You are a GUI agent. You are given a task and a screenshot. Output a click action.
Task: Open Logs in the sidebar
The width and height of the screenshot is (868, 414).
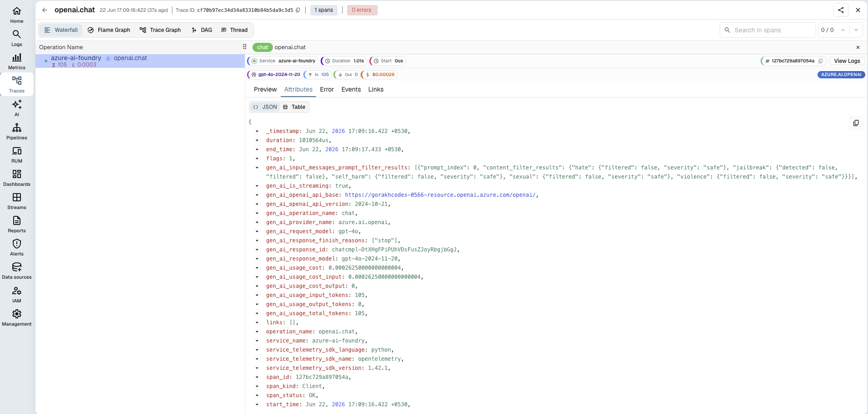pos(17,38)
